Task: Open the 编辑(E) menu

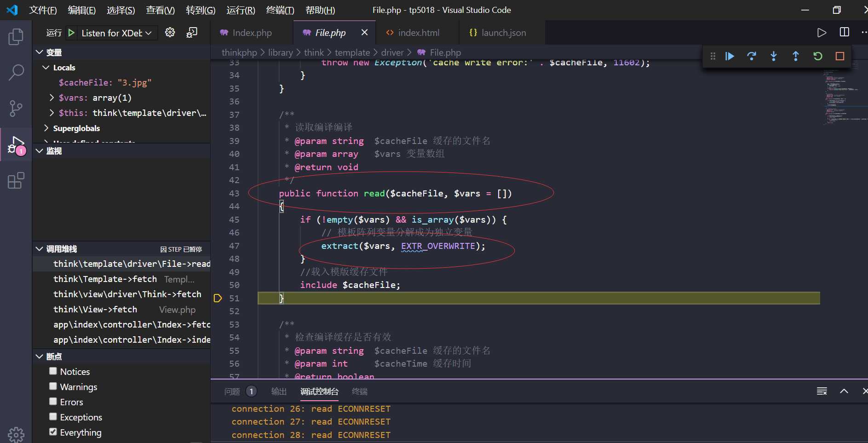Action: tap(81, 10)
